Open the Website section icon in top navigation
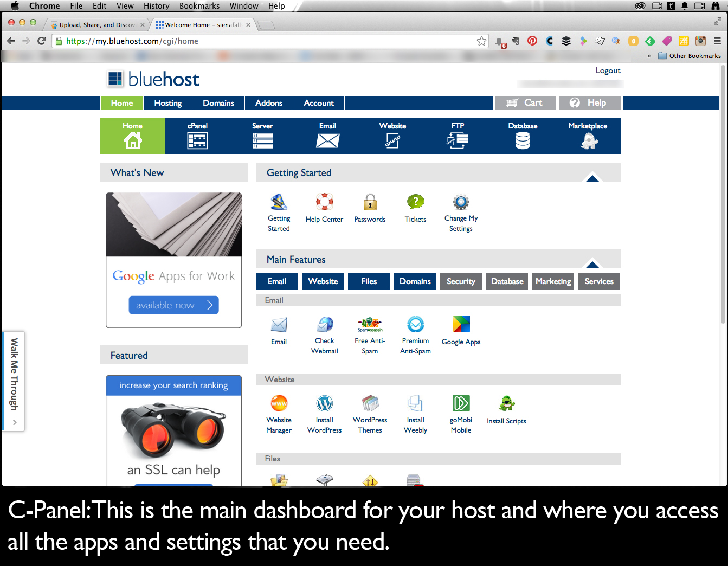This screenshot has height=566, width=728. point(392,141)
